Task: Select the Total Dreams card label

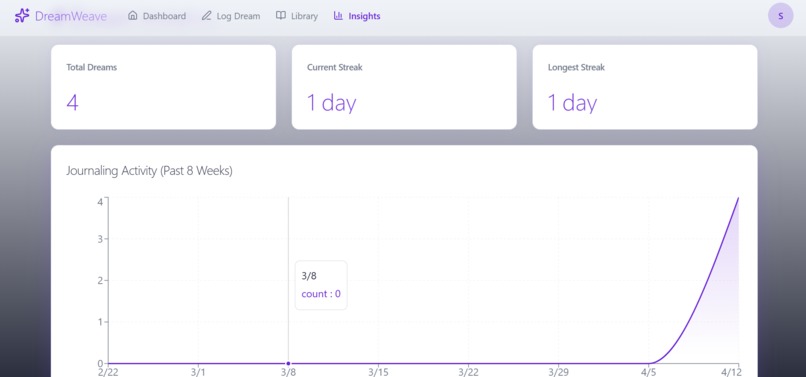Action: point(91,67)
